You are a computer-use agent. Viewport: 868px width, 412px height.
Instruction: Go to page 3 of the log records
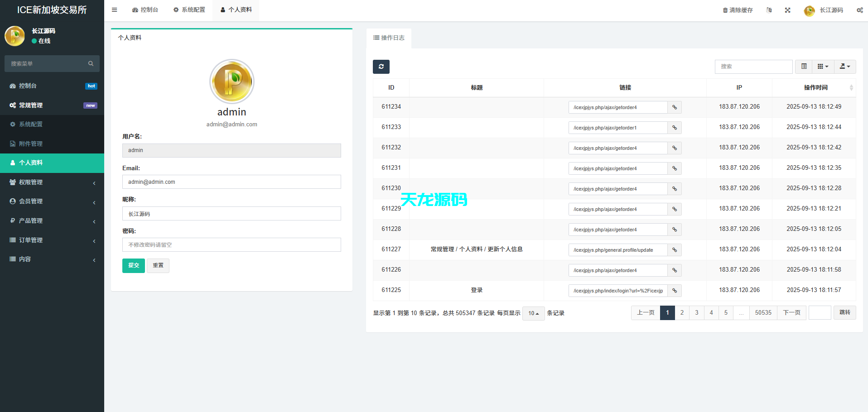(696, 312)
